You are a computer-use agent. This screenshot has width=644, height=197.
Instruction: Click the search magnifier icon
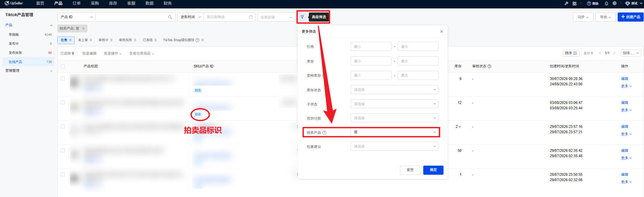(x=170, y=17)
